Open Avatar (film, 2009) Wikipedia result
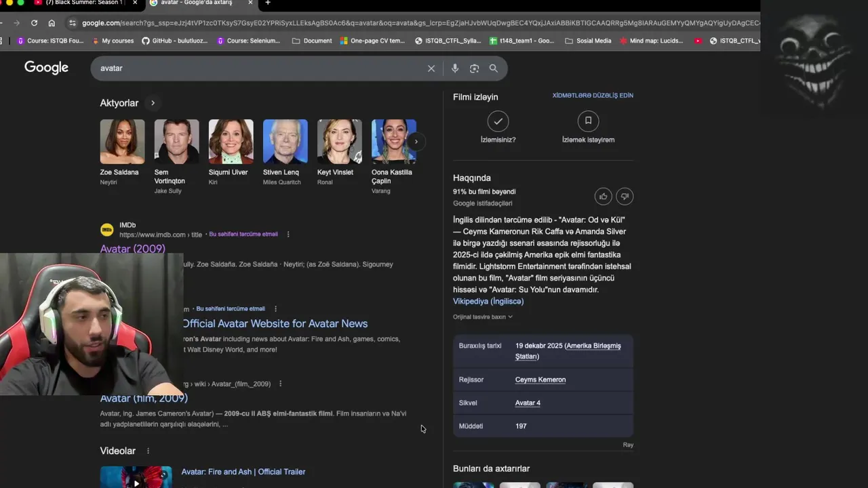 click(144, 399)
